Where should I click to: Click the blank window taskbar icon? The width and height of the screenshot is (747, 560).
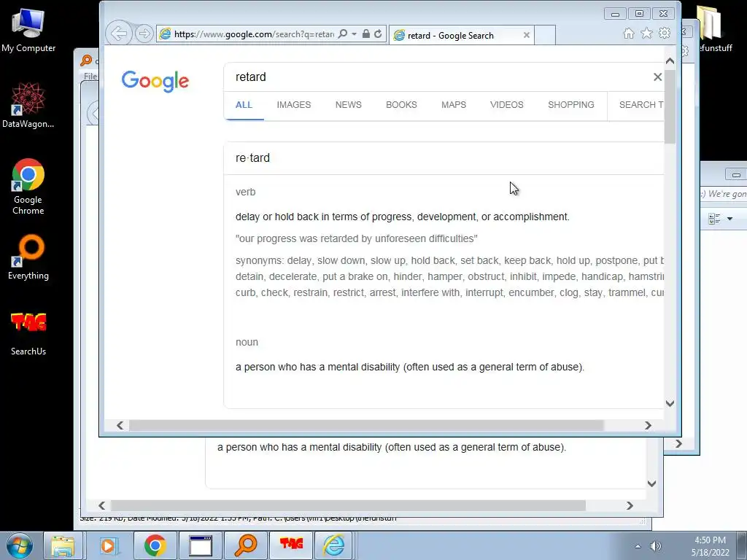click(x=201, y=545)
